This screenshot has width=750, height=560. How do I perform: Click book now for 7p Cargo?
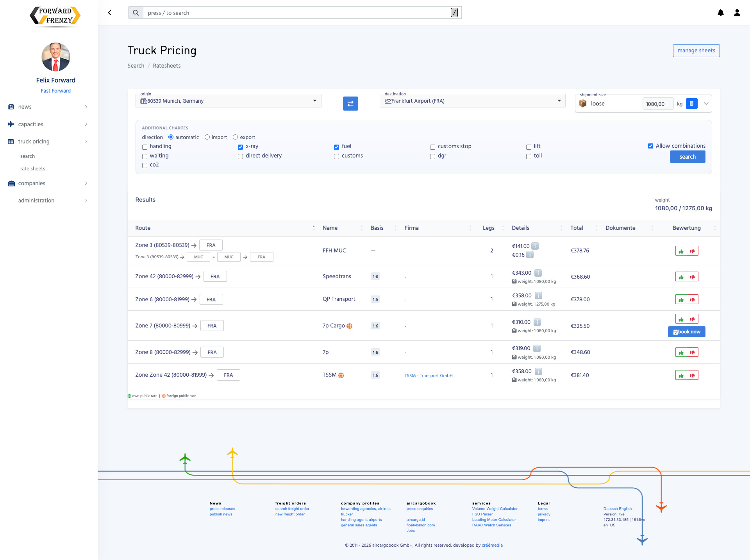tap(686, 332)
